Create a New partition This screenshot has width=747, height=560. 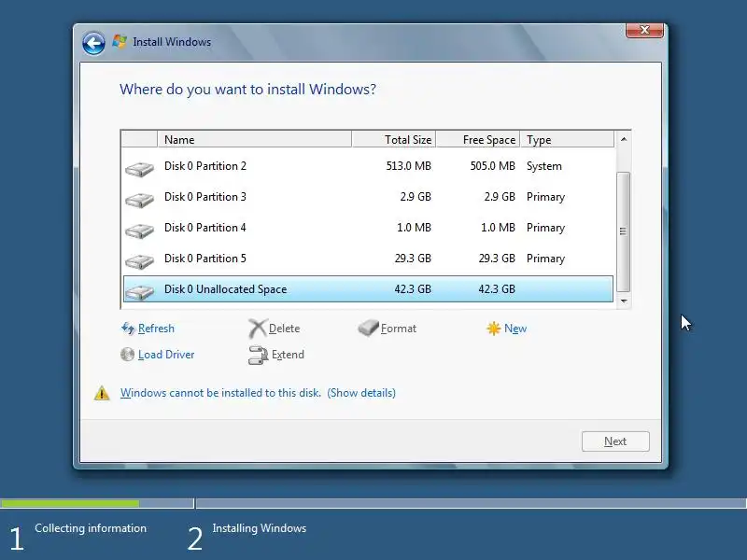[x=515, y=329]
